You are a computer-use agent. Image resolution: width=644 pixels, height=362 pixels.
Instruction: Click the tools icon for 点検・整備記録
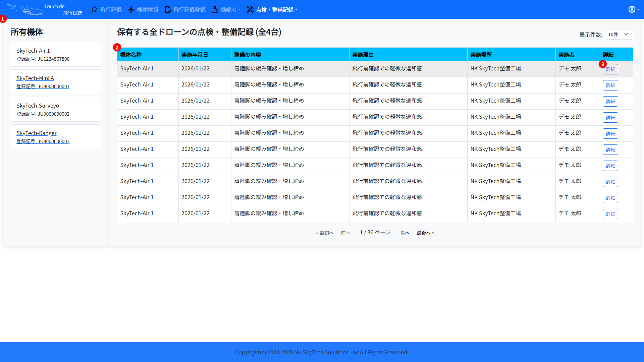coord(250,9)
